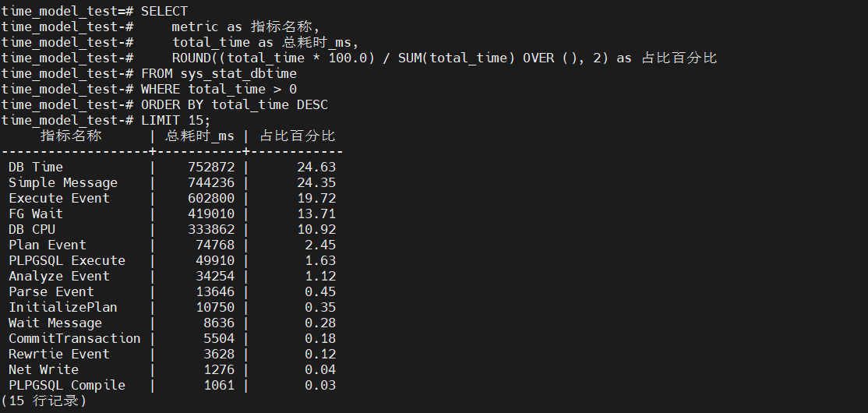Click the '(15 行记录)' row count text
The height and width of the screenshot is (413, 868).
[x=44, y=401]
